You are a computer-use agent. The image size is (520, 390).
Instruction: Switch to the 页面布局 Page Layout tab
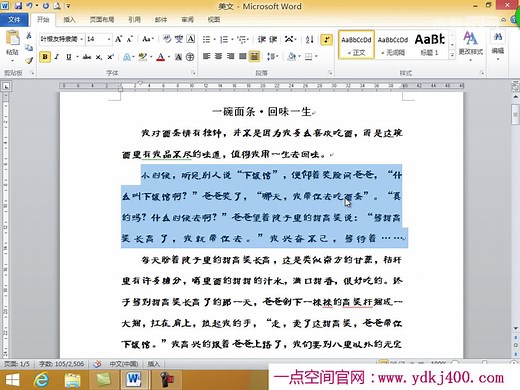pos(102,20)
